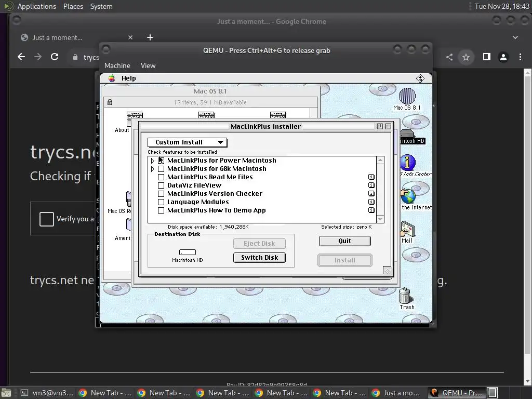Open the application switcher icon in menubar
Viewport: 532px width, 399px height.
tap(420, 78)
